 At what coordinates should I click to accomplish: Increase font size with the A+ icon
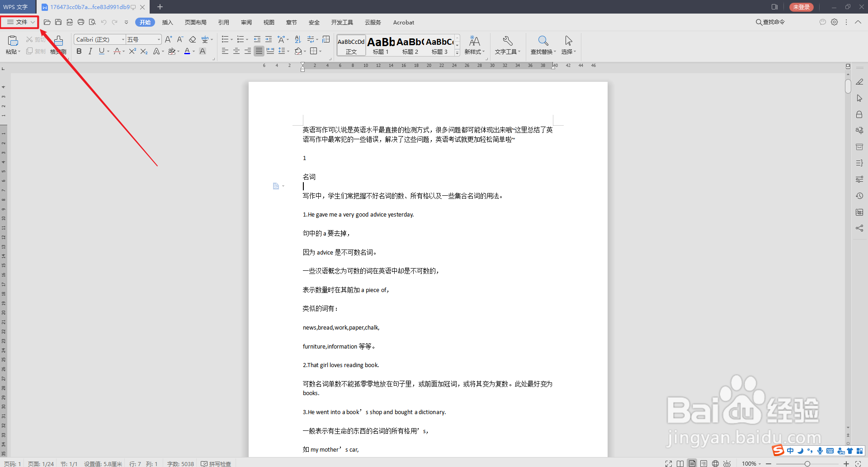pyautogui.click(x=168, y=39)
